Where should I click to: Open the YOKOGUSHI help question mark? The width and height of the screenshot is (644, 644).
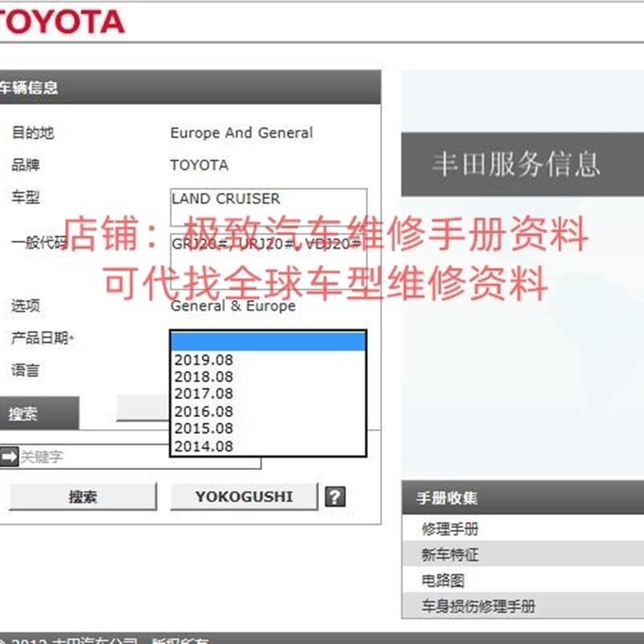pyautogui.click(x=335, y=497)
